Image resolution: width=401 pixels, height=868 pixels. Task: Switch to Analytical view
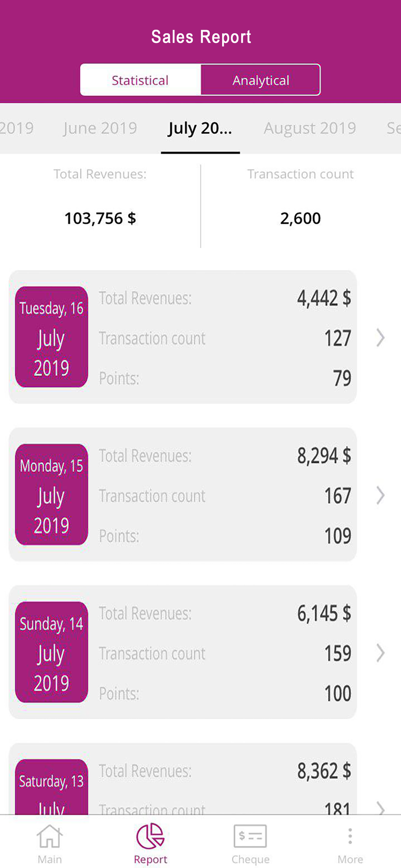point(261,80)
